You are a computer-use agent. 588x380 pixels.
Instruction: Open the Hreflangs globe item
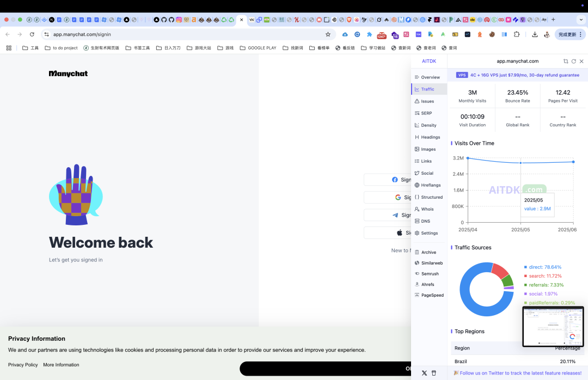[428, 185]
